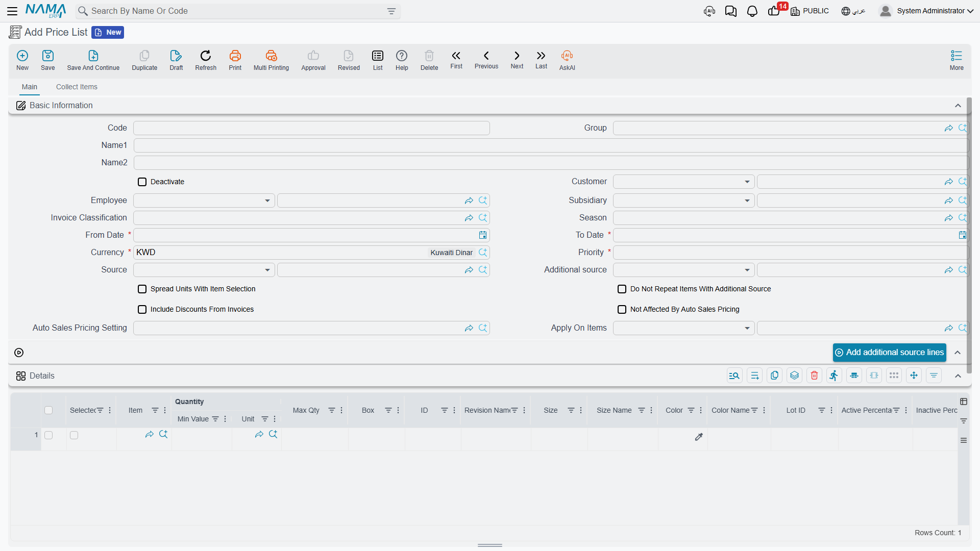Screen dimensions: 980x551
Task: Check the Deactivate checkbox
Action: click(x=142, y=182)
